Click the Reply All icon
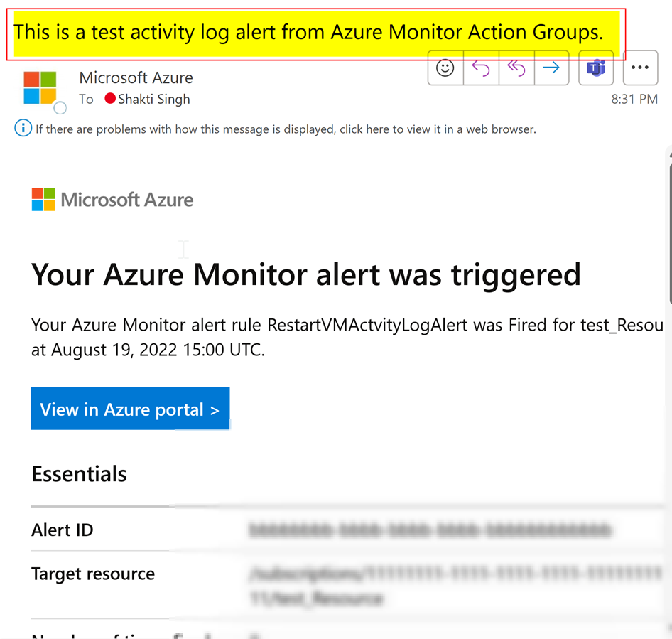The height and width of the screenshot is (639, 672). coord(516,68)
